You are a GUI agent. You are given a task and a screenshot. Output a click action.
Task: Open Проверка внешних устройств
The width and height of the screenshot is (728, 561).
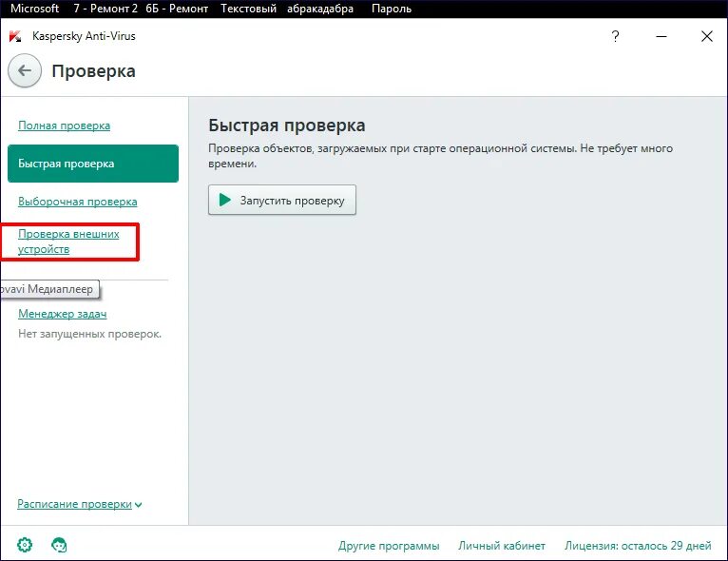pos(68,242)
